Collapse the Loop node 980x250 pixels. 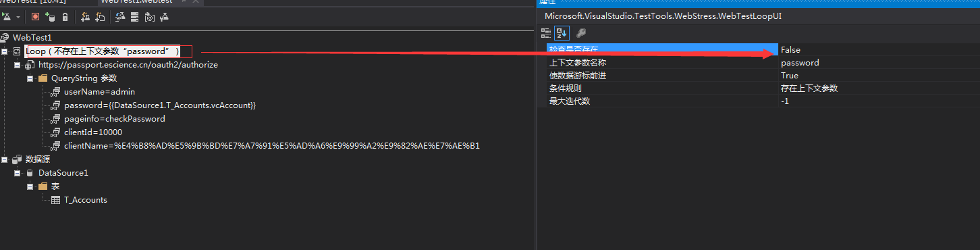[5, 51]
